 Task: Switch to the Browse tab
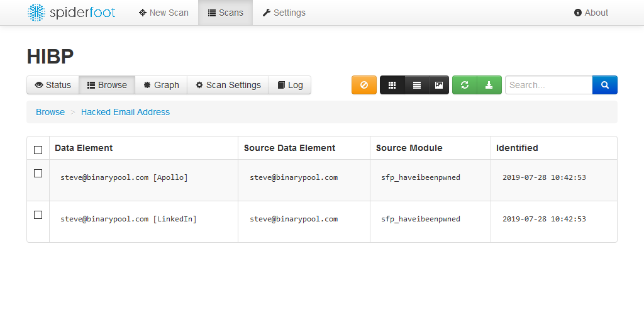pos(107,85)
